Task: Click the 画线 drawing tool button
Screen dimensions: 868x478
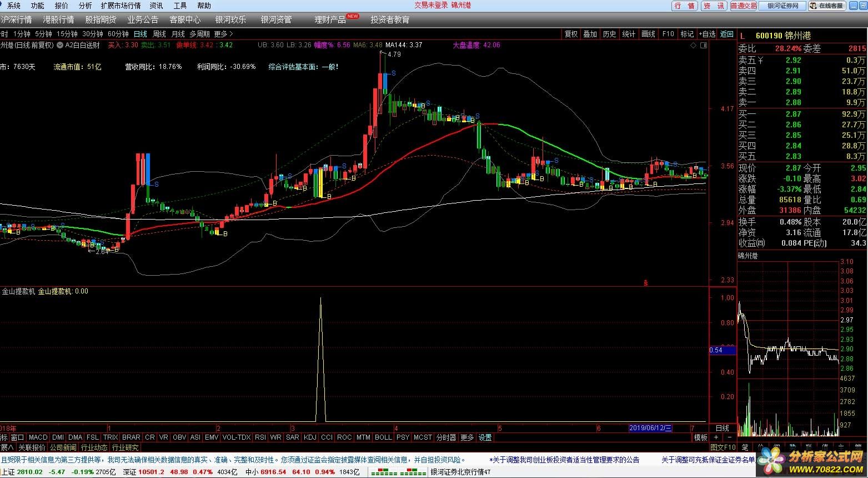Action: point(649,34)
